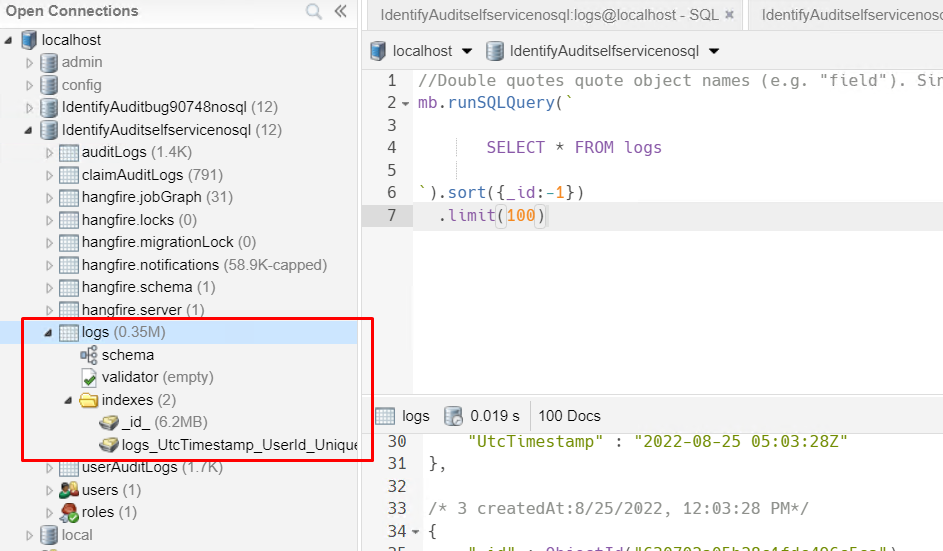Click the indexes folder icon
The image size is (943, 551).
(89, 400)
